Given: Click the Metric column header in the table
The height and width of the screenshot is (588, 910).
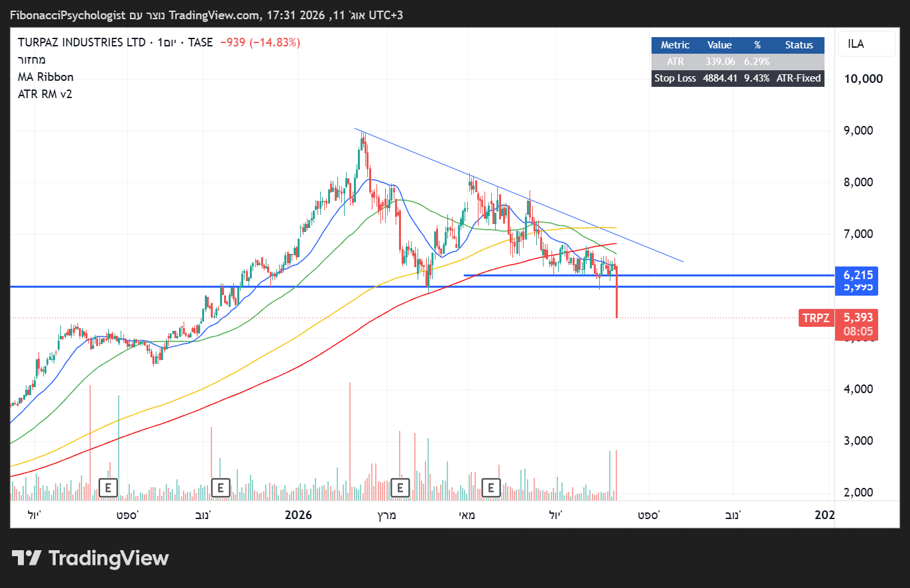Looking at the screenshot, I should tap(675, 45).
